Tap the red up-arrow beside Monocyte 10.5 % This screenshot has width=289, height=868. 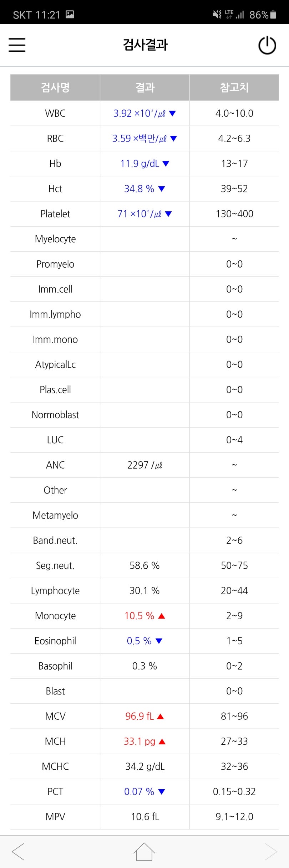[161, 616]
